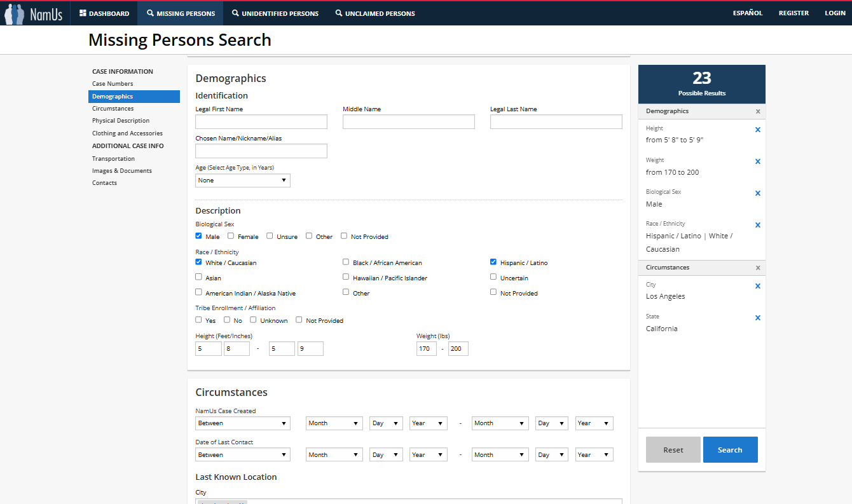Check Black / African American

(346, 262)
